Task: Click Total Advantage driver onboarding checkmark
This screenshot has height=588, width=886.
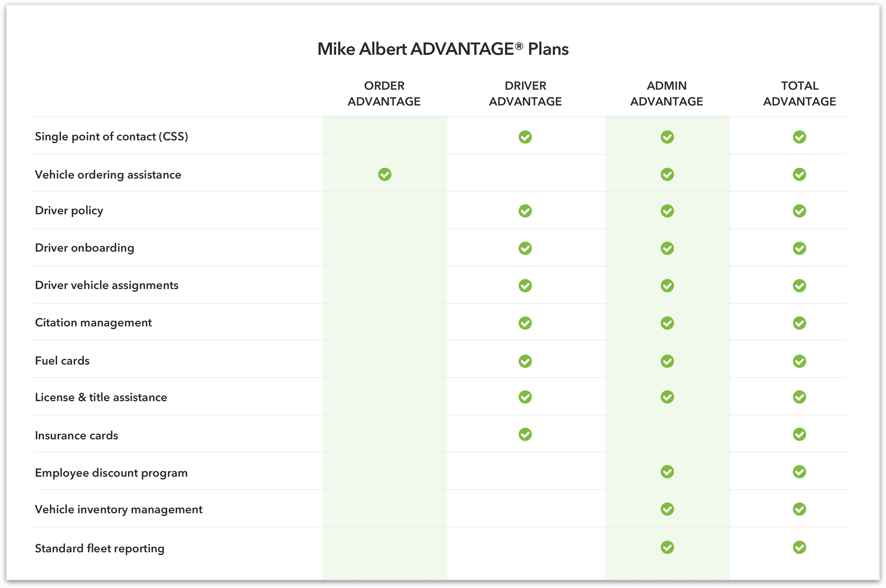Action: (x=799, y=248)
